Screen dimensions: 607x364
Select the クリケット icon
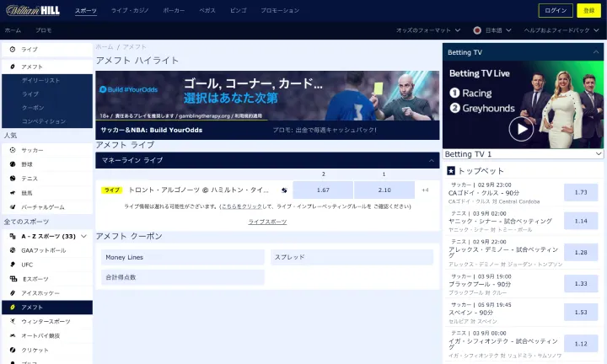[13, 350]
